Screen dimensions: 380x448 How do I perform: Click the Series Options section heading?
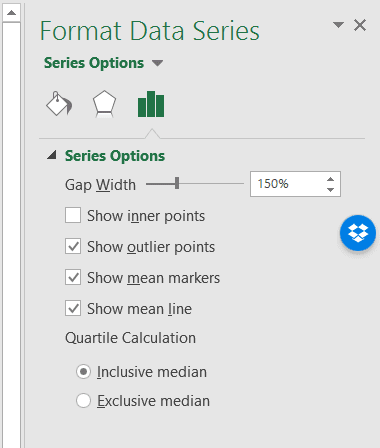(x=115, y=156)
